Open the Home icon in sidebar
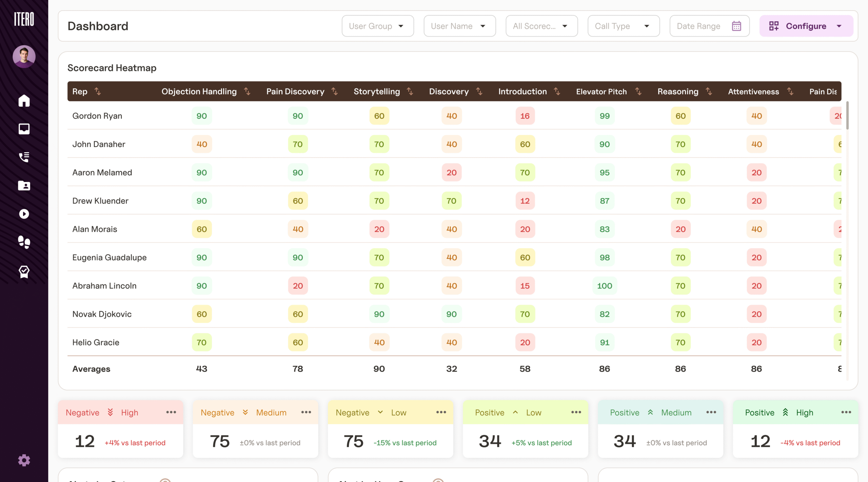 (24, 101)
